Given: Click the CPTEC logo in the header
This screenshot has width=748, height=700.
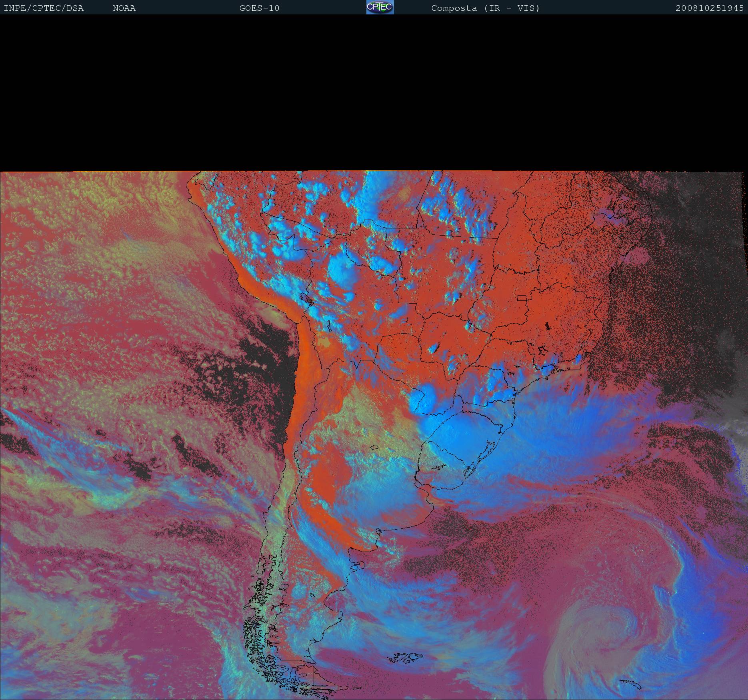Looking at the screenshot, I should point(380,7).
